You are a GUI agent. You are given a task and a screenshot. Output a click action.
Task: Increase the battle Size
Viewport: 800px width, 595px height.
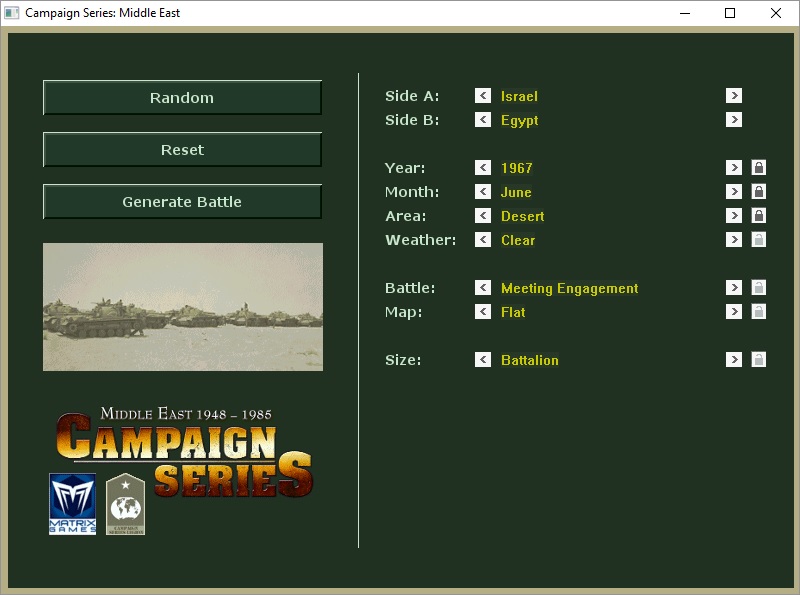(734, 359)
